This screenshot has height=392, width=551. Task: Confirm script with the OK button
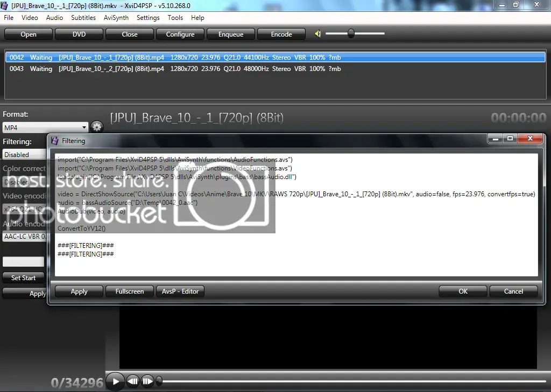pos(463,291)
